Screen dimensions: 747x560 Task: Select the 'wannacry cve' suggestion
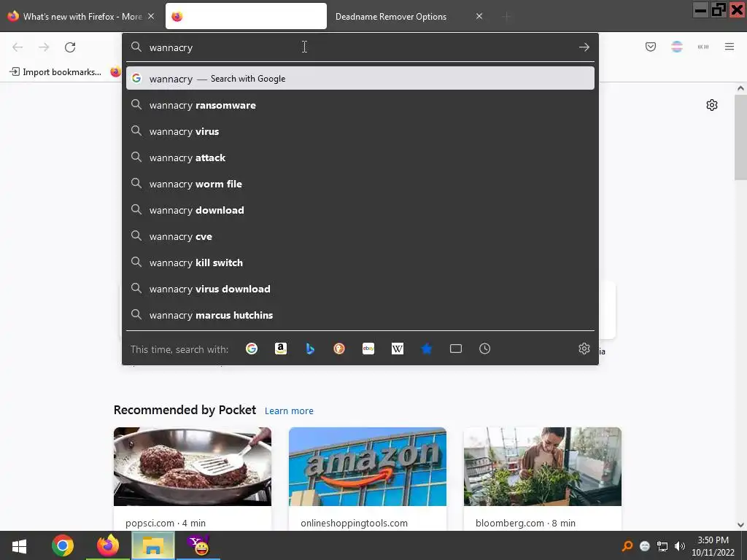360,237
